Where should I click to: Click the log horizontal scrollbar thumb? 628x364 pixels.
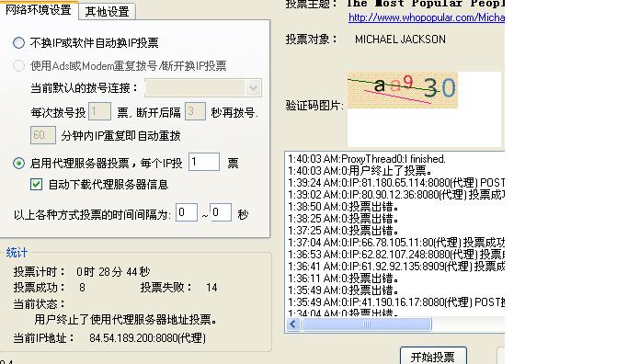367,324
